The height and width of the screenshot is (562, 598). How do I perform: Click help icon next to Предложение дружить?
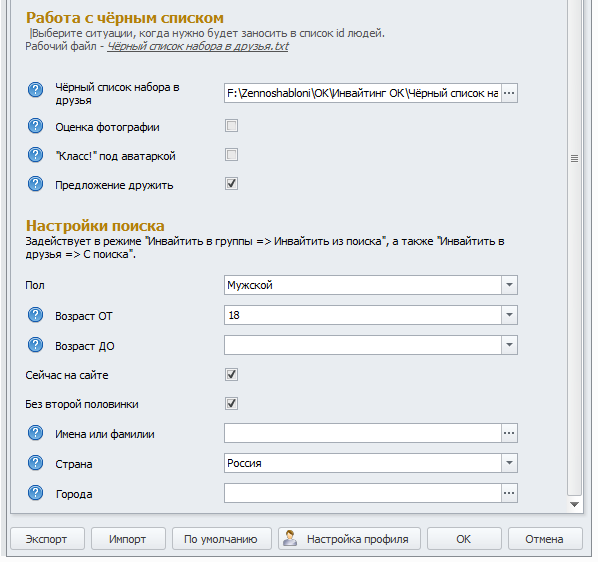tap(35, 184)
